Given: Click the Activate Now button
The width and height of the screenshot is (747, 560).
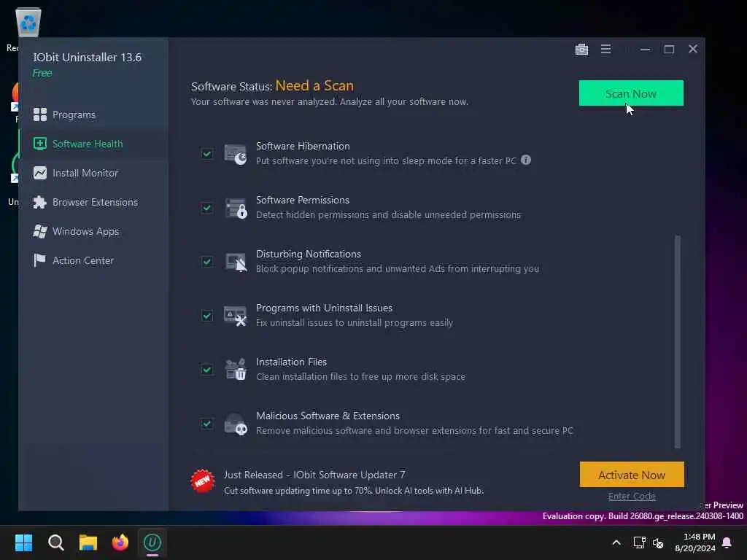Looking at the screenshot, I should [632, 475].
